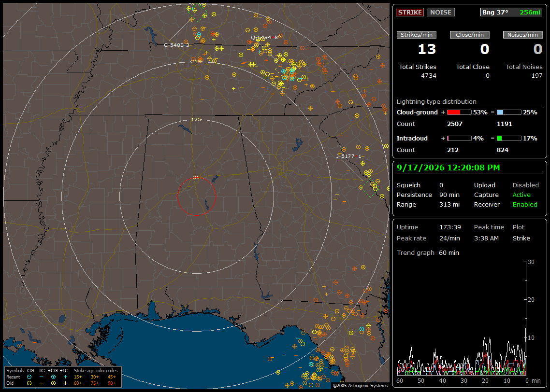Viewport: 550px width, 392px height.
Task: Click storm cell label Q-5494-8
Action: tap(266, 38)
